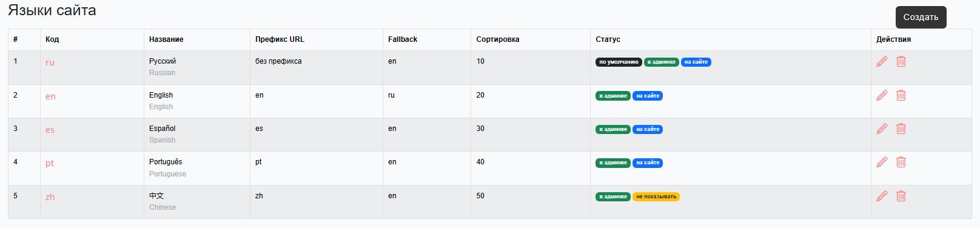Edit the English language entry
Viewport: 980px width, 228px height.
882,95
